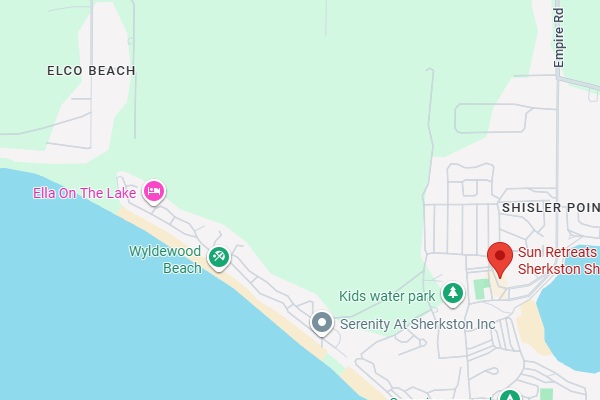Click the partially visible green park icon at bottom edge

click(510, 395)
